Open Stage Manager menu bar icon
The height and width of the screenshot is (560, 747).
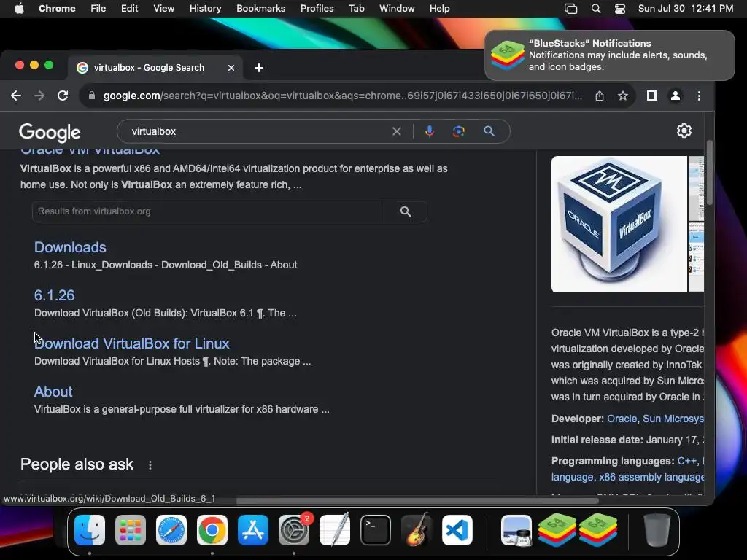(570, 9)
